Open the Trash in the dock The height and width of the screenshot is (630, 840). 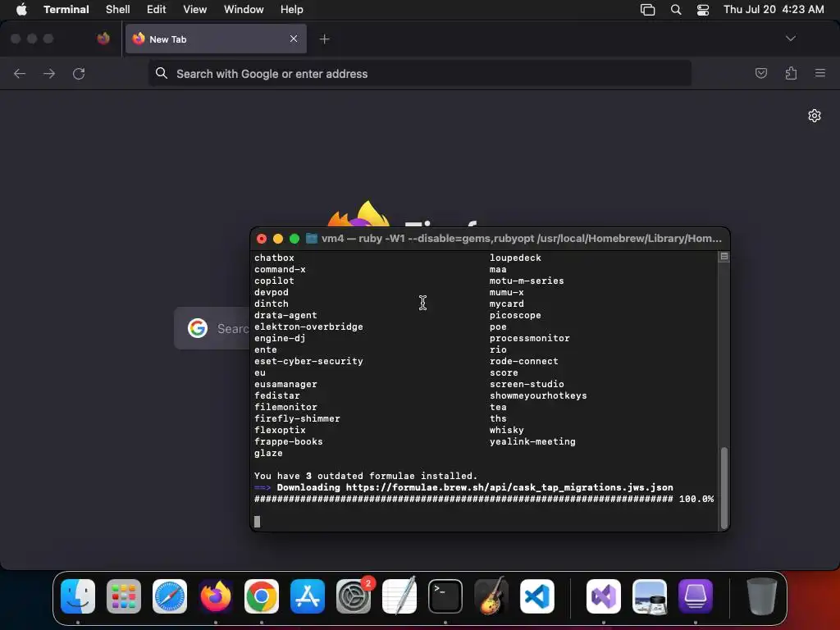tap(761, 596)
